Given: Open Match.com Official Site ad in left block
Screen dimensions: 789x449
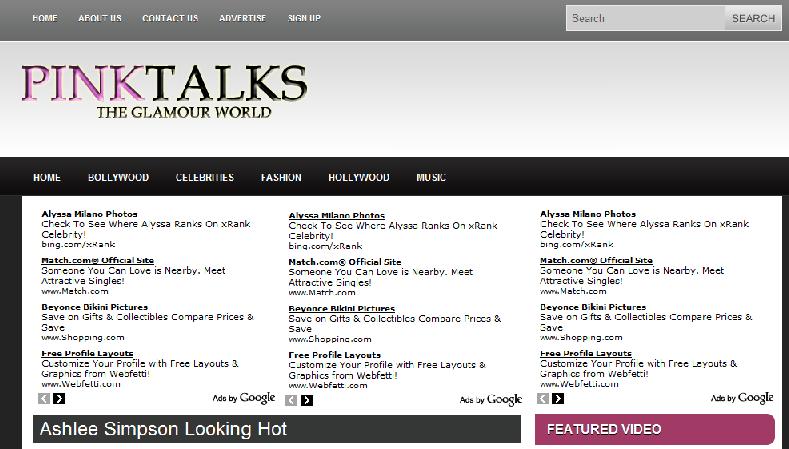Looking at the screenshot, I should click(97, 260).
